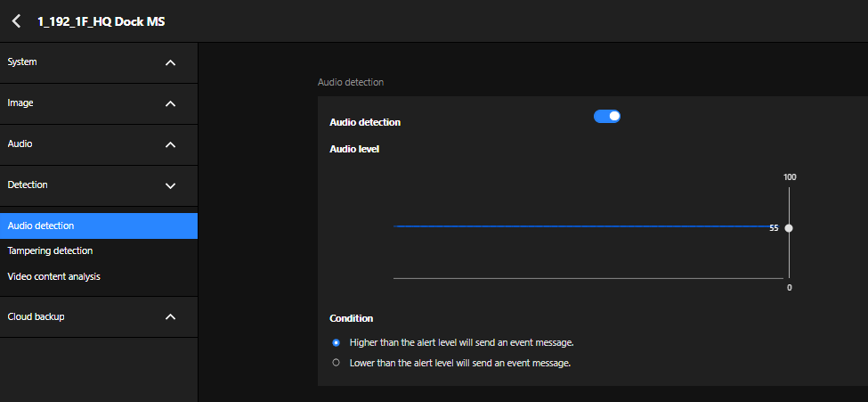Click the Detection section label
Screen dimensions: 868x402
pos(28,185)
